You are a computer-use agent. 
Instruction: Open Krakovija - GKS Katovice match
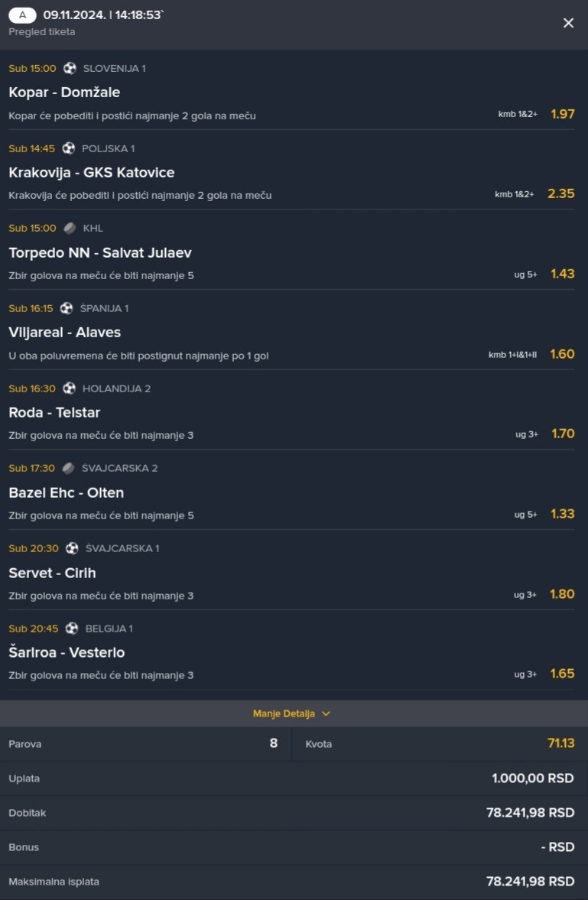pos(92,173)
